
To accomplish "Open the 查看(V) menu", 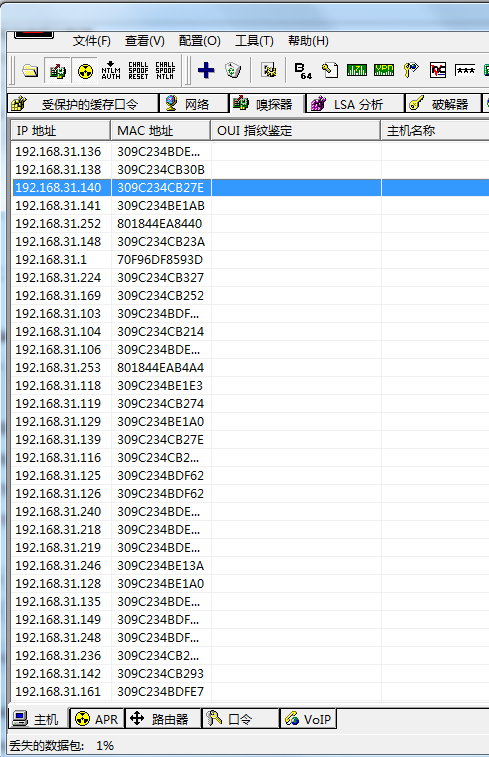I will [x=145, y=41].
